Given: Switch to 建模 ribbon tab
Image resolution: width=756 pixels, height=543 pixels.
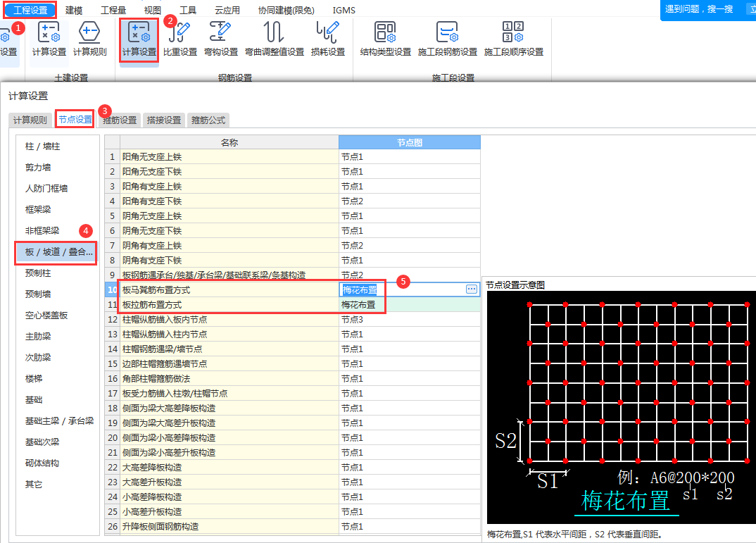Looking at the screenshot, I should (74, 10).
